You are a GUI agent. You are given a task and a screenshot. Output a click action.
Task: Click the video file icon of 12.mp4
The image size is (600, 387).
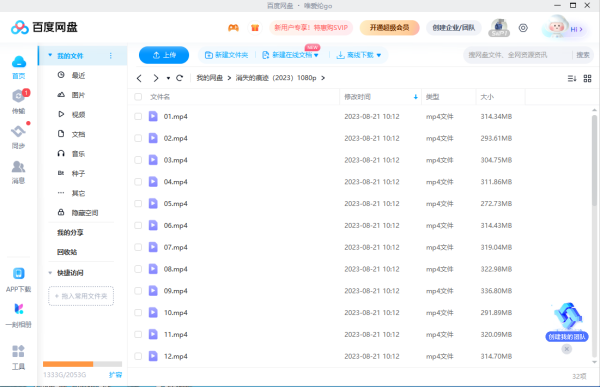[153, 356]
